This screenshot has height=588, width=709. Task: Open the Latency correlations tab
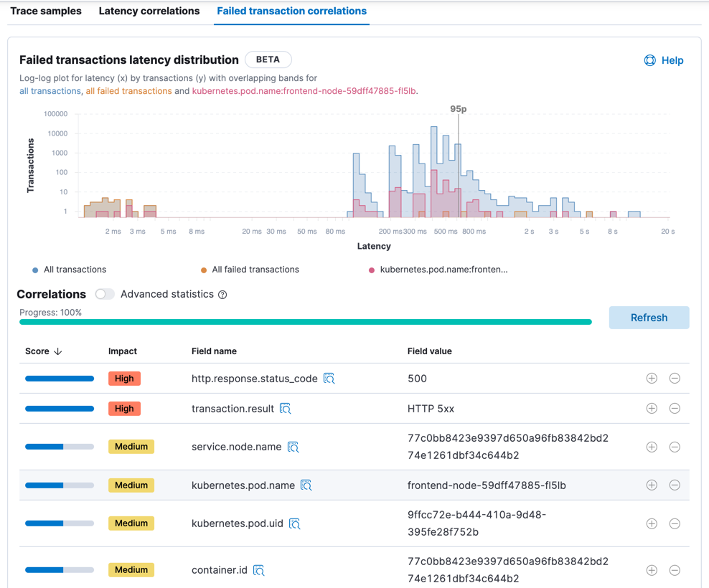tap(149, 11)
